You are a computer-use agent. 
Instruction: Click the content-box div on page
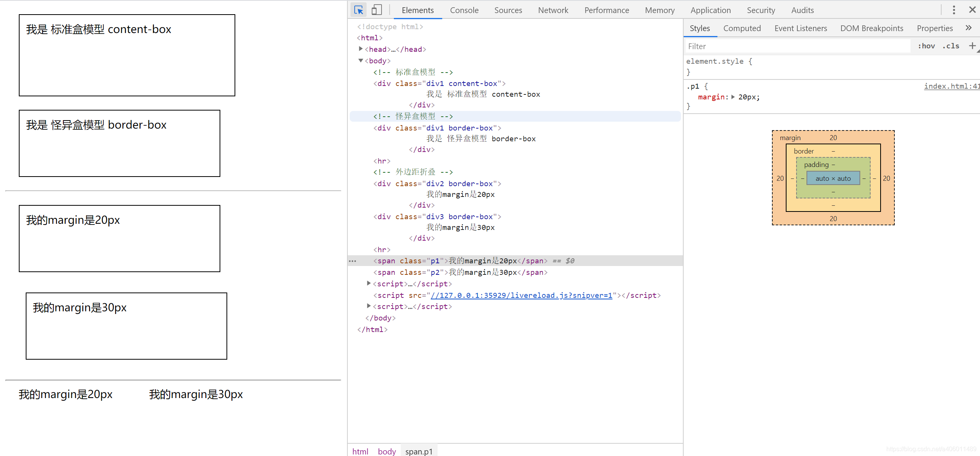pos(127,55)
